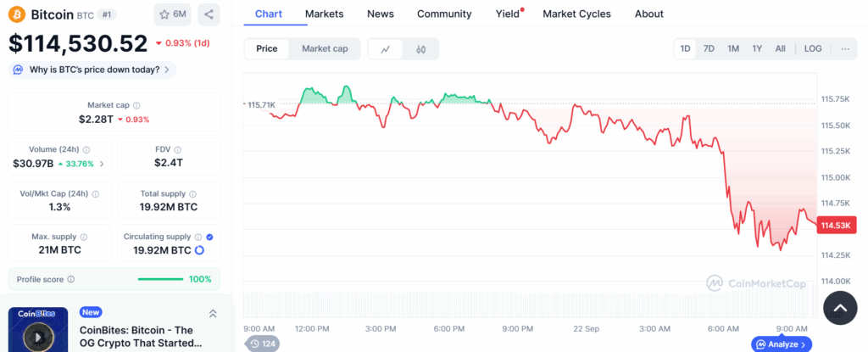Click the Analyze button
The width and height of the screenshot is (868, 352).
coord(782,344)
